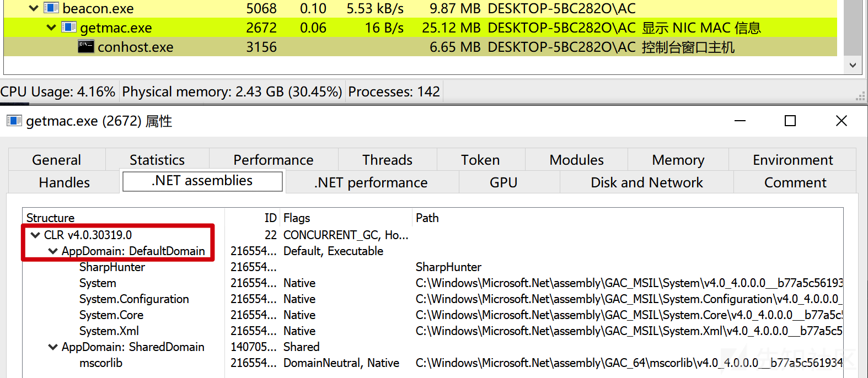Click the beacon.exe process icon
868x378 pixels.
tap(51, 8)
